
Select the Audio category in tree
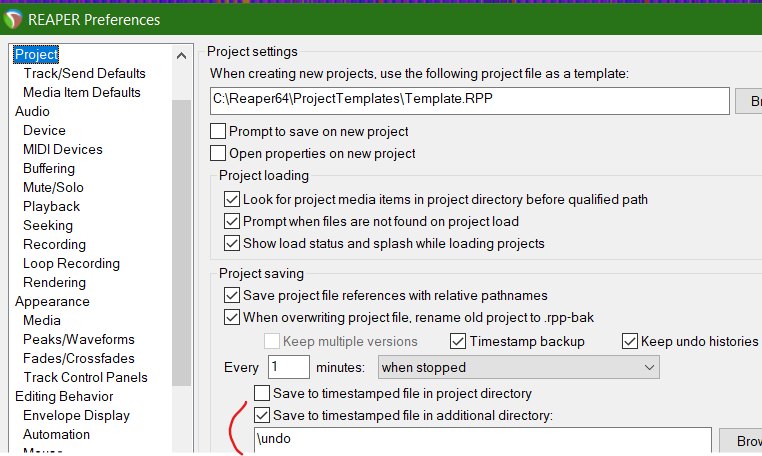tap(32, 111)
